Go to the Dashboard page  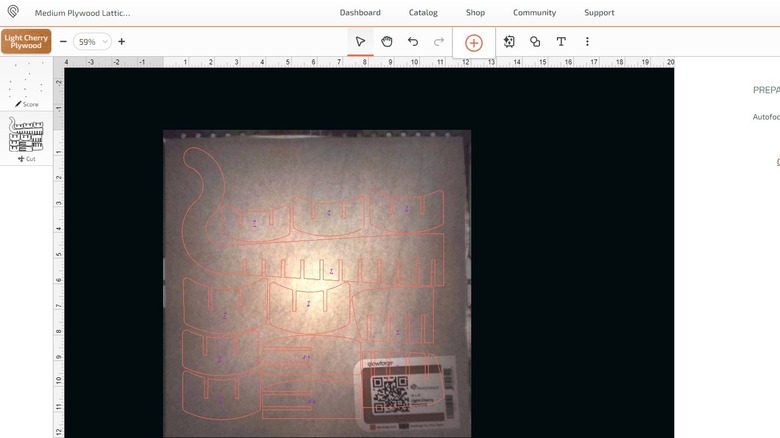point(360,13)
